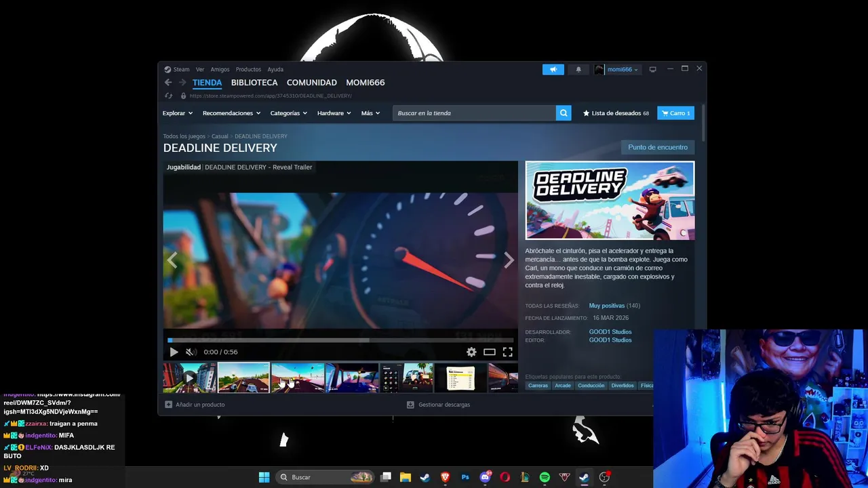868x488 pixels.
Task: Open Muy positivas reviews link
Action: click(607, 306)
